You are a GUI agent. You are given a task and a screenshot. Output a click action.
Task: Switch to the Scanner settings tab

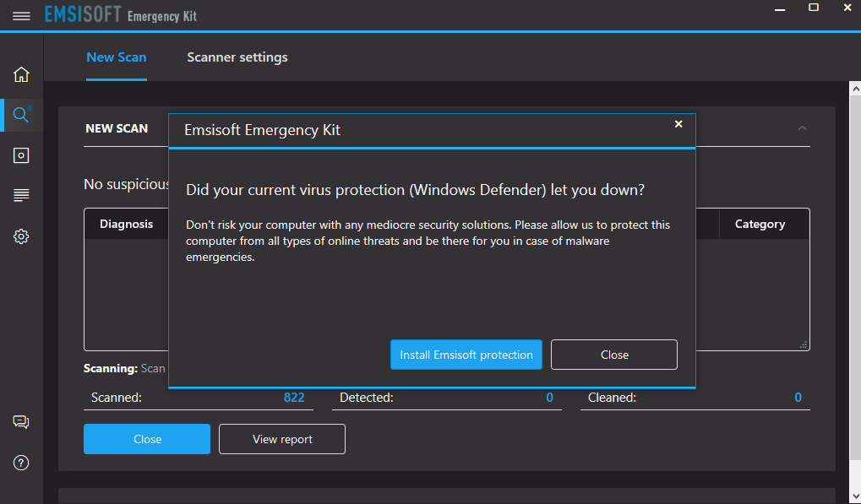(x=237, y=57)
